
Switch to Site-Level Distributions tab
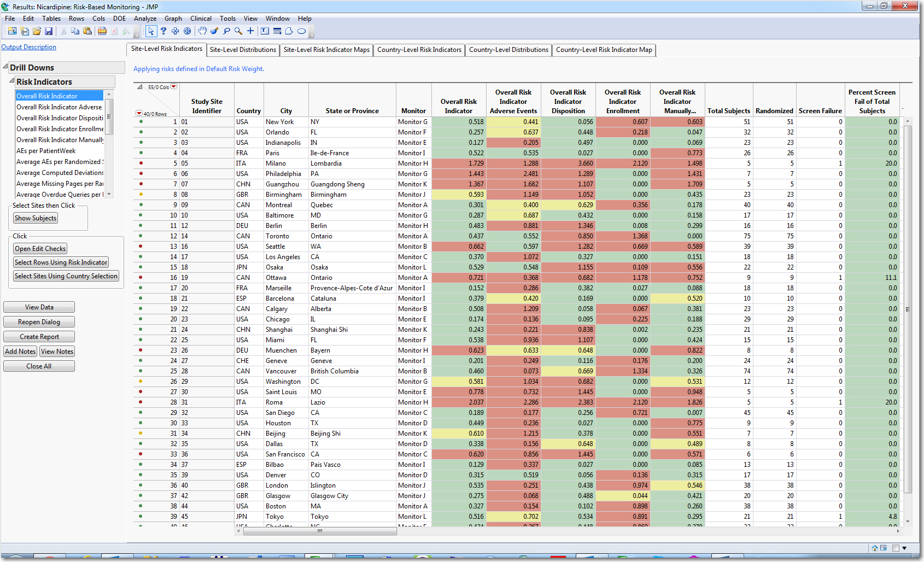[x=243, y=50]
